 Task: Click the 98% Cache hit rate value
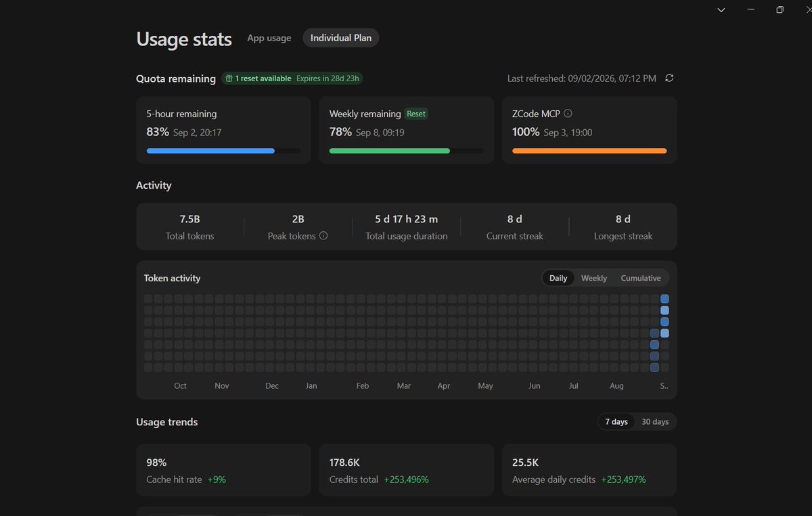pos(156,463)
